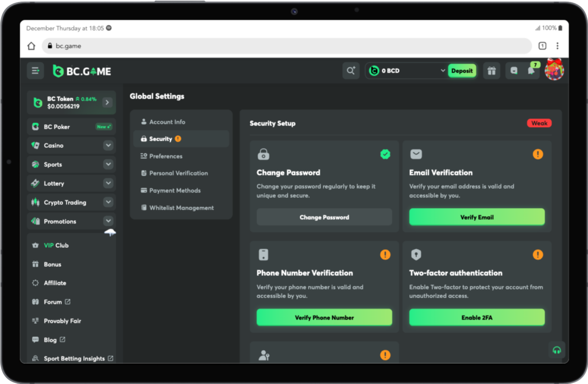The width and height of the screenshot is (588, 384).
Task: Open the search icon in header
Action: 350,71
